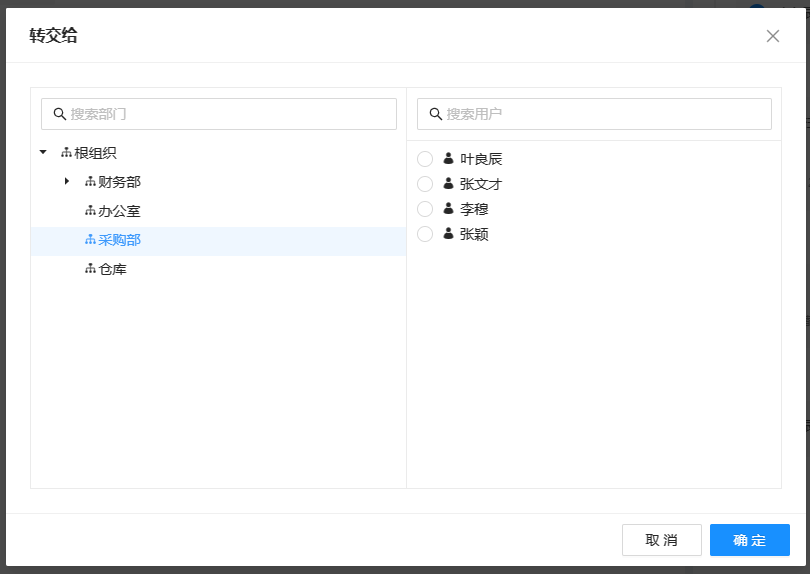Click the department icon next to 仓库

tap(90, 269)
